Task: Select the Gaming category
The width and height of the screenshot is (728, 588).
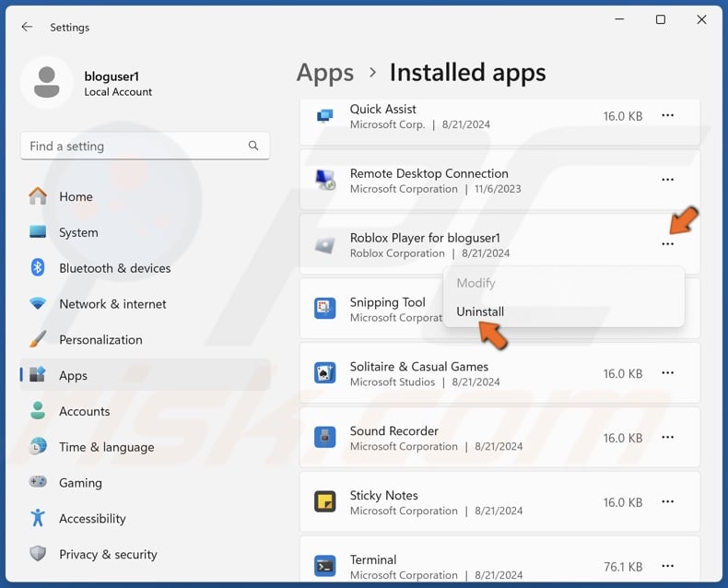Action: [x=80, y=483]
